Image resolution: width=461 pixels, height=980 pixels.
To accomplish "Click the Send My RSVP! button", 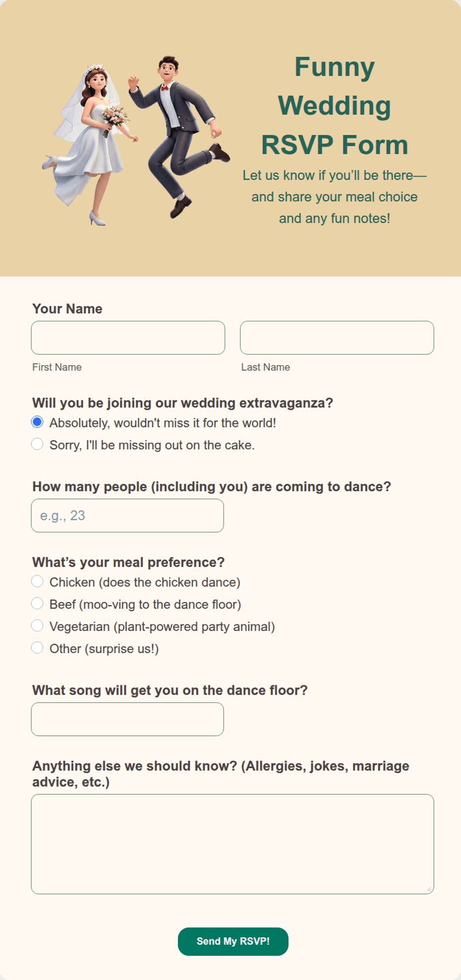I will (x=233, y=941).
